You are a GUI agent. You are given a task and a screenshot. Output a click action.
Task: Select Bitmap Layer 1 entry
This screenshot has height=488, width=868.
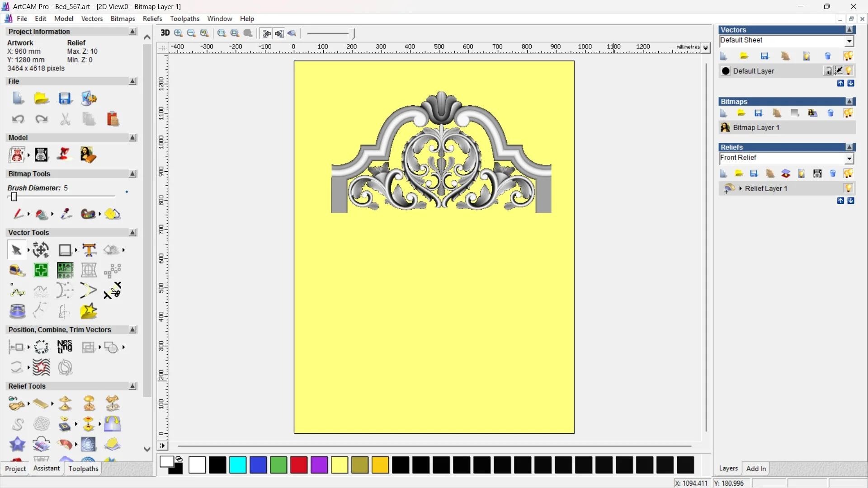756,127
